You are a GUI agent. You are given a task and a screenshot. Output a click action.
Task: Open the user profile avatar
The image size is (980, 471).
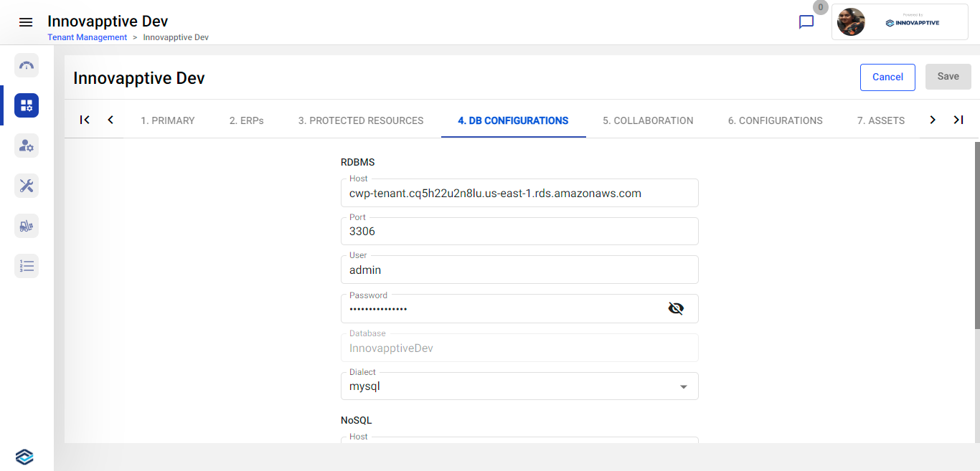click(851, 22)
